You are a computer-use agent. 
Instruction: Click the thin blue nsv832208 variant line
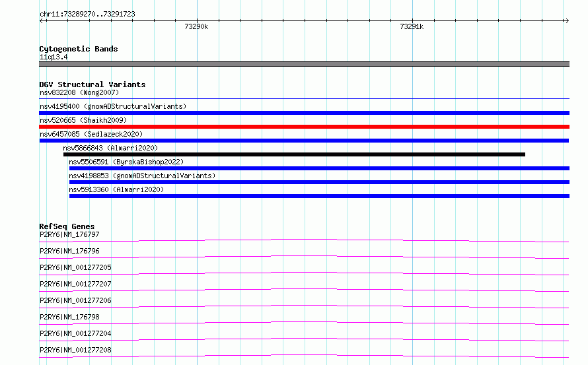pyautogui.click(x=304, y=98)
